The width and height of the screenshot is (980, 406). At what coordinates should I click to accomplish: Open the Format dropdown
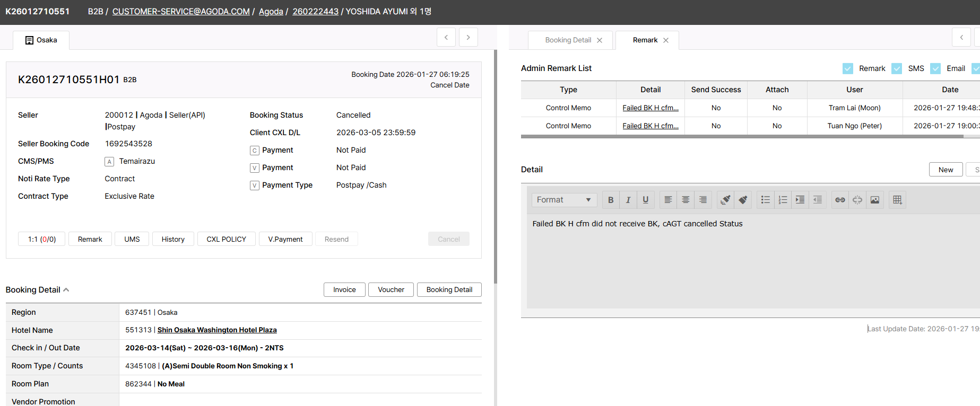click(x=564, y=200)
